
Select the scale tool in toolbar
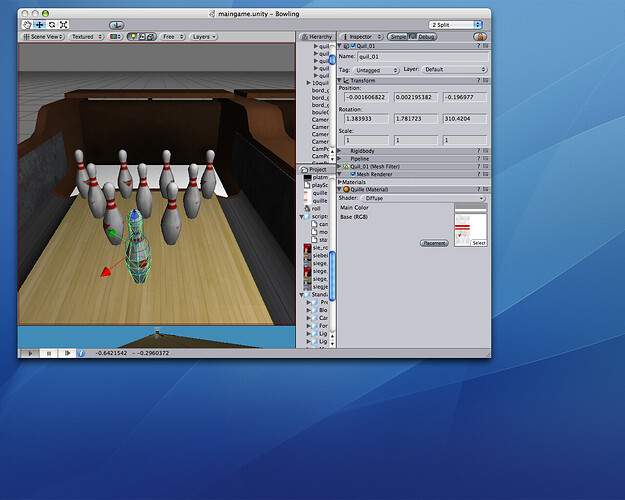tap(64, 24)
